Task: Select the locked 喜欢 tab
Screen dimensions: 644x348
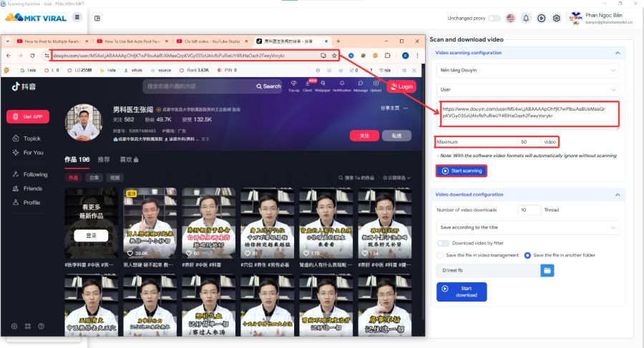Action: pyautogui.click(x=129, y=159)
